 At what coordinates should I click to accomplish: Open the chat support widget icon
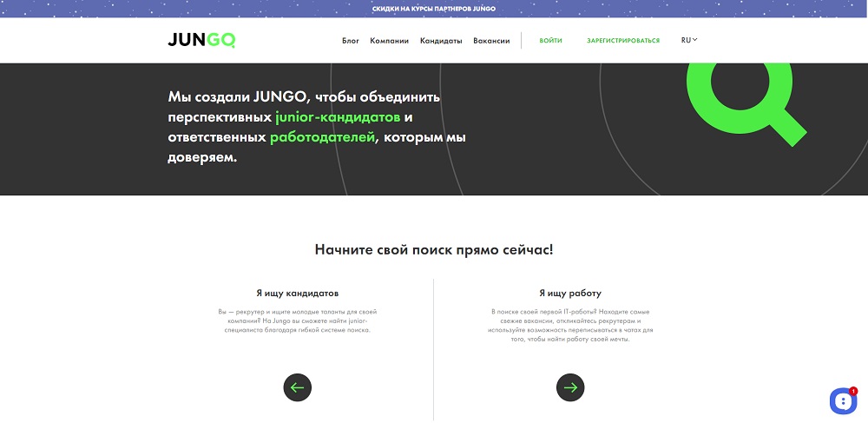tap(843, 401)
